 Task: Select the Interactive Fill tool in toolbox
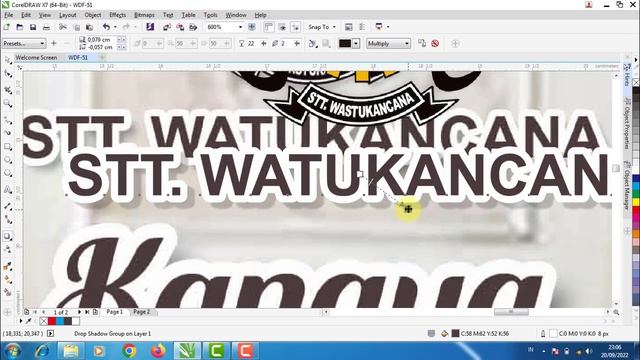click(x=7, y=280)
